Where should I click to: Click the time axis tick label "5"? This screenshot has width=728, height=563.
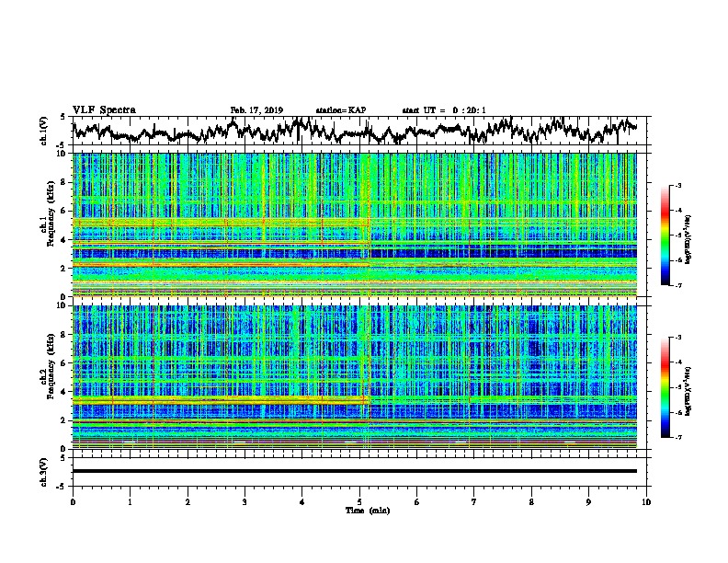(359, 501)
